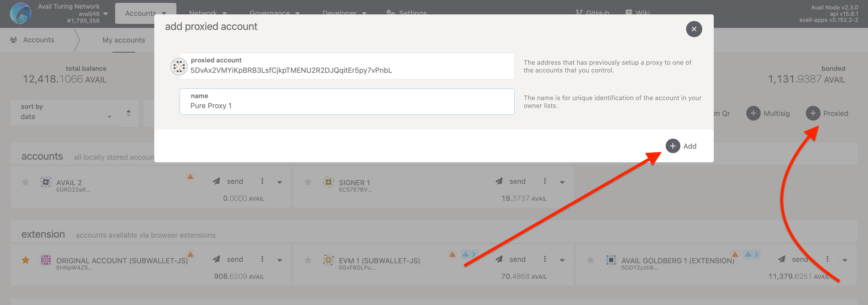Star the AVAIL GOLDBERG 1 account
Screen dimensions: 868x305
[x=590, y=260]
